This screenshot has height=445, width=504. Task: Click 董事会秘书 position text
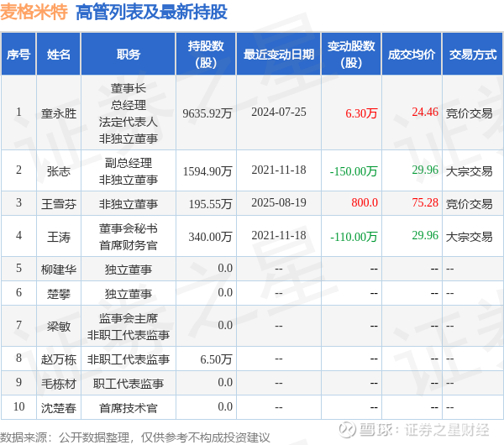click(129, 228)
